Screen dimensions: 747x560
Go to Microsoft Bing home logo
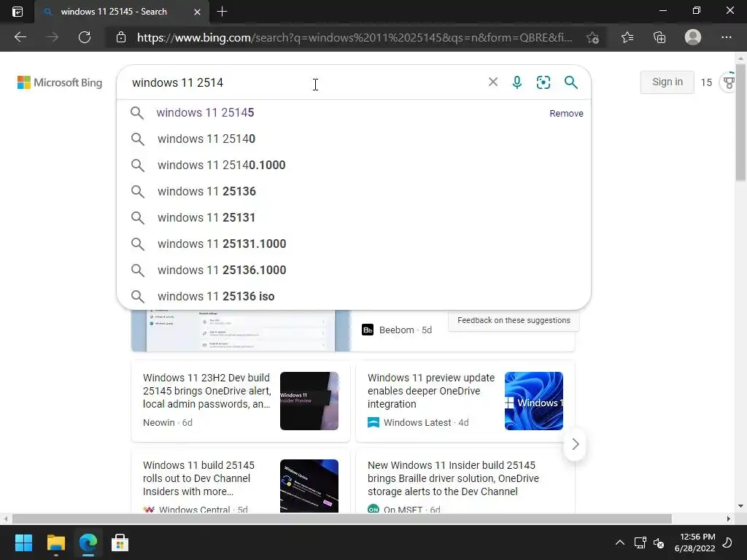point(60,82)
